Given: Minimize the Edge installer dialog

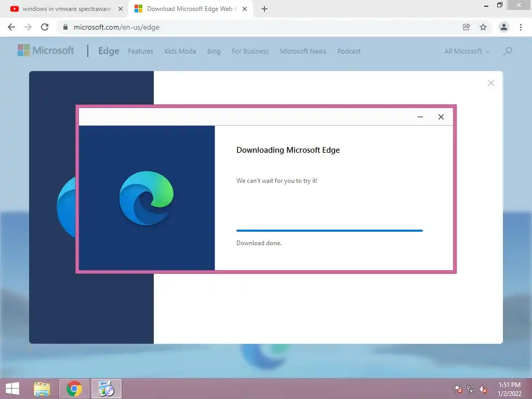Looking at the screenshot, I should point(420,117).
